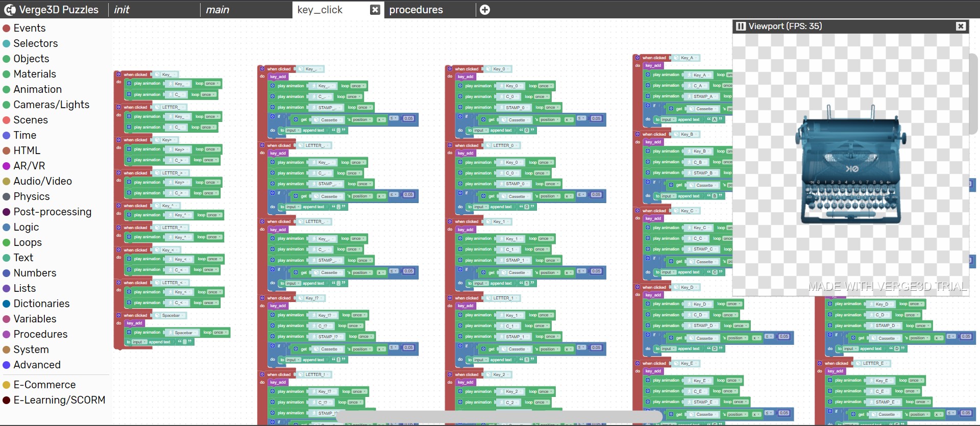Add a new puzzles tab with plus icon
Screen dimensions: 980x426
tap(485, 10)
